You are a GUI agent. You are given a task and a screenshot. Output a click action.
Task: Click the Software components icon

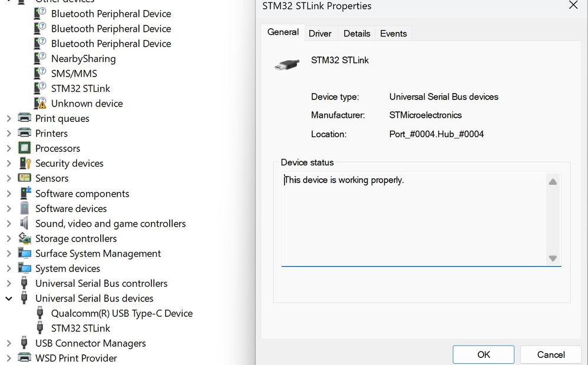pos(25,193)
